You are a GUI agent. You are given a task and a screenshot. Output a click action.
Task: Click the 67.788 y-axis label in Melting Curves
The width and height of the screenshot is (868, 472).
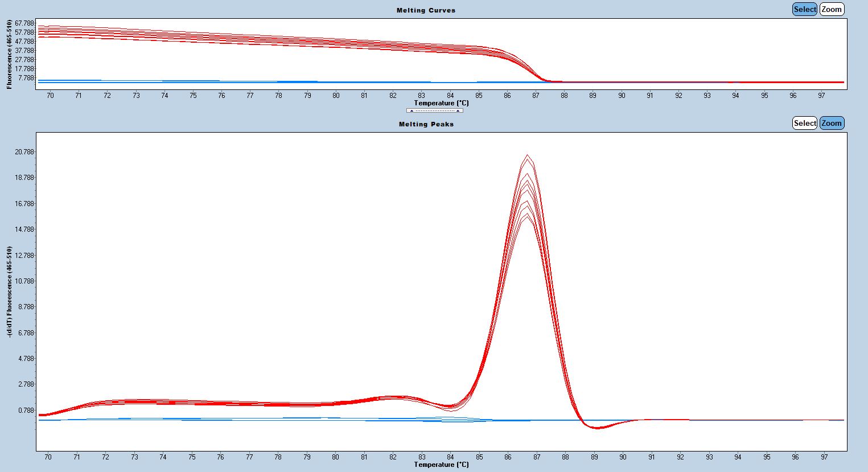pos(24,23)
